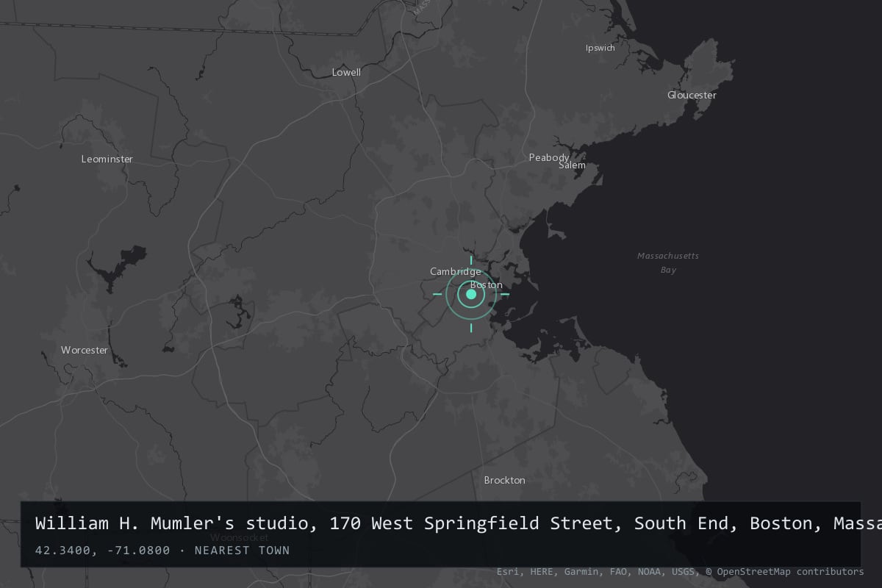The image size is (882, 588).
Task: Click the teal location marker on Boston
Action: pyautogui.click(x=471, y=294)
